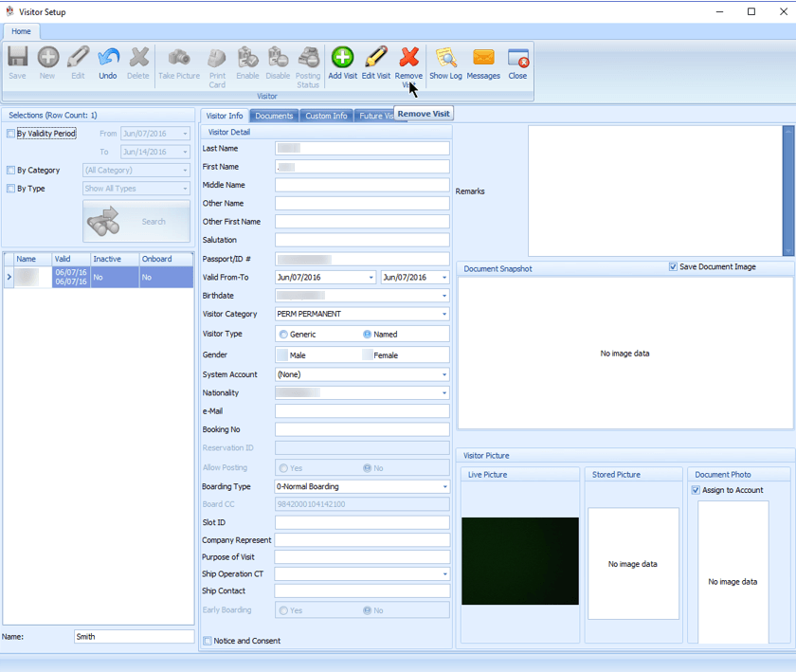This screenshot has height=672, width=796.
Task: Toggle the Save Document Image checkbox
Action: tap(673, 266)
